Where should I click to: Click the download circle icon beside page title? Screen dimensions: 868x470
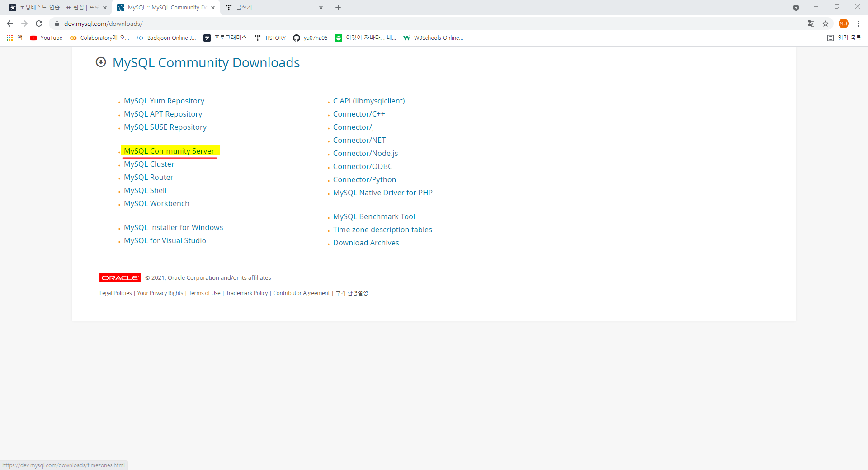(x=101, y=62)
